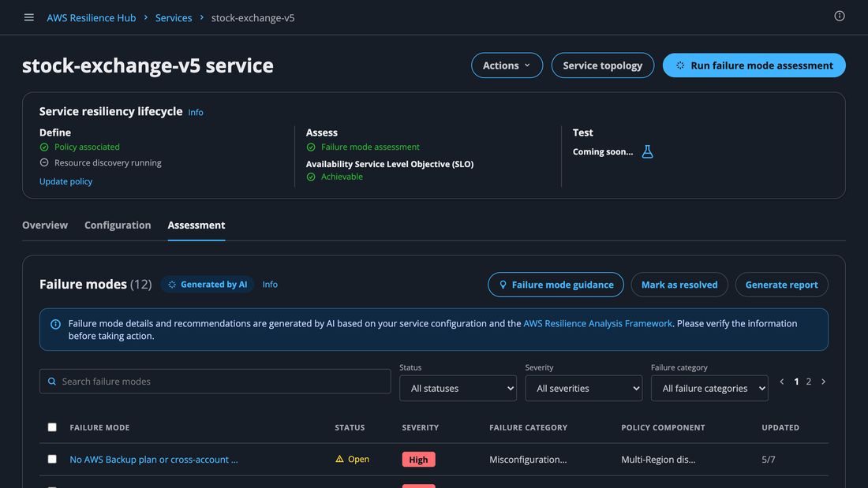This screenshot has height=488, width=868.
Task: Click the Failure Mode column header
Action: [99, 428]
